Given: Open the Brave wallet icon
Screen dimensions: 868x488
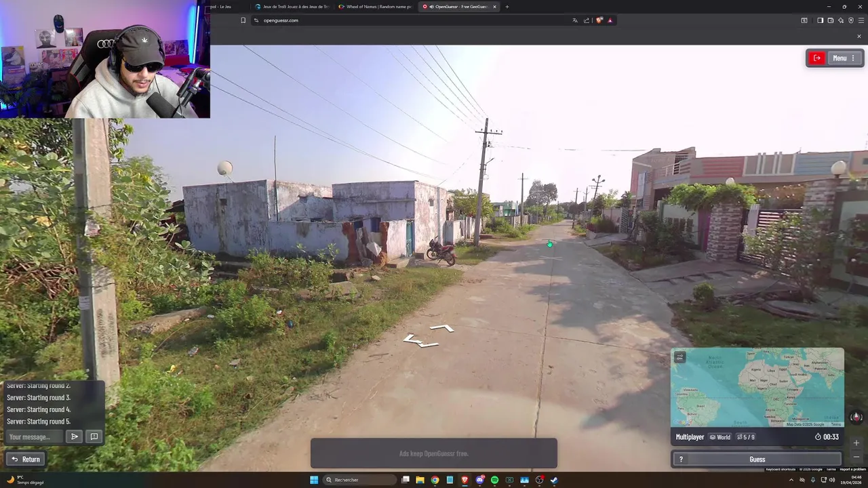Looking at the screenshot, I should coord(831,20).
